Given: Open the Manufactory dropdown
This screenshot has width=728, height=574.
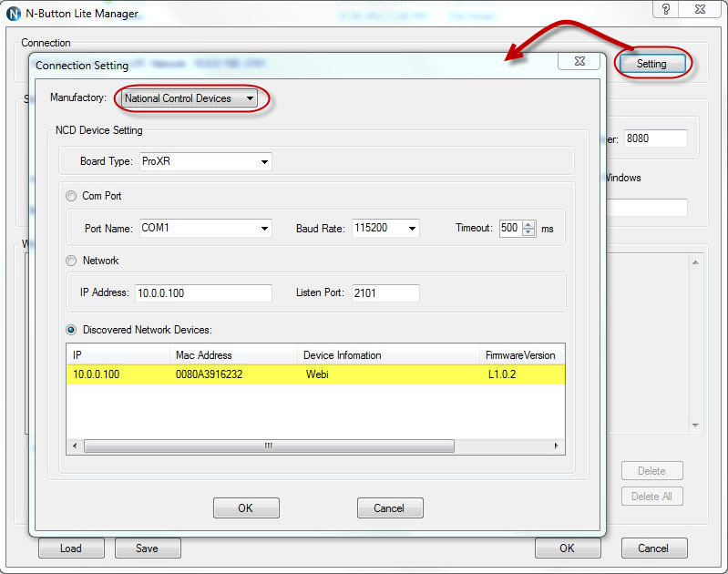Looking at the screenshot, I should pyautogui.click(x=189, y=98).
